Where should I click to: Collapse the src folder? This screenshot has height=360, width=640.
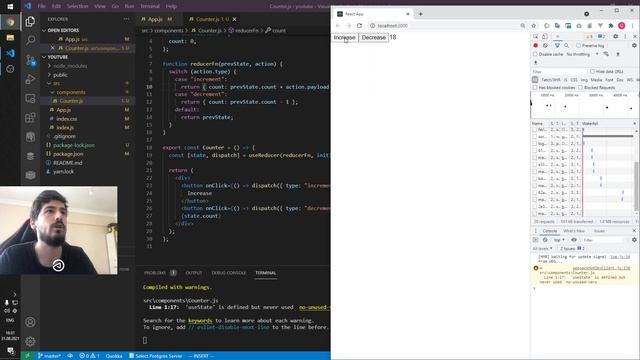[x=54, y=83]
